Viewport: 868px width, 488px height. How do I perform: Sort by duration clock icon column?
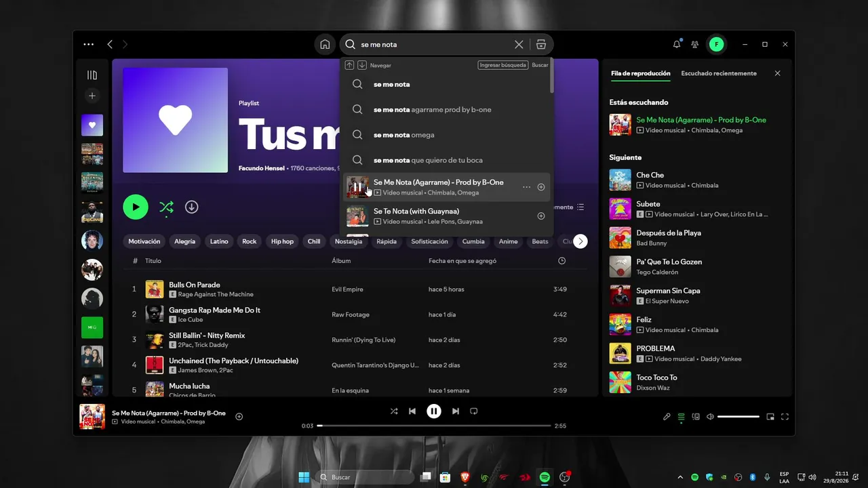pyautogui.click(x=561, y=261)
